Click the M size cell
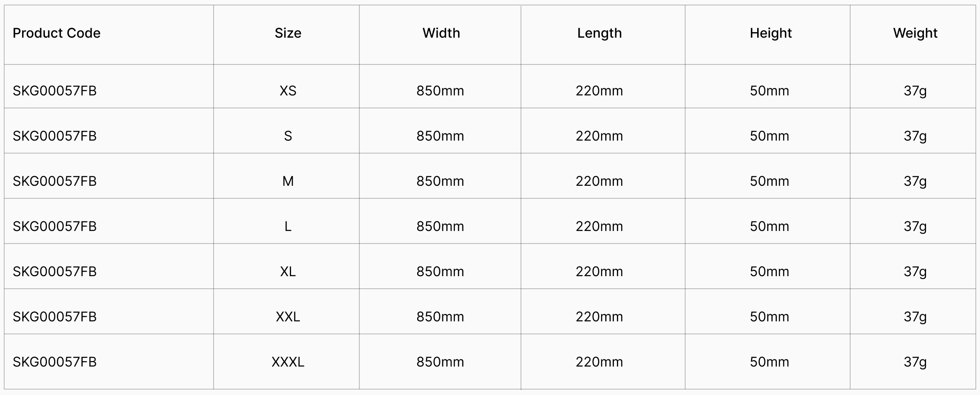The image size is (980, 395). [x=288, y=181]
